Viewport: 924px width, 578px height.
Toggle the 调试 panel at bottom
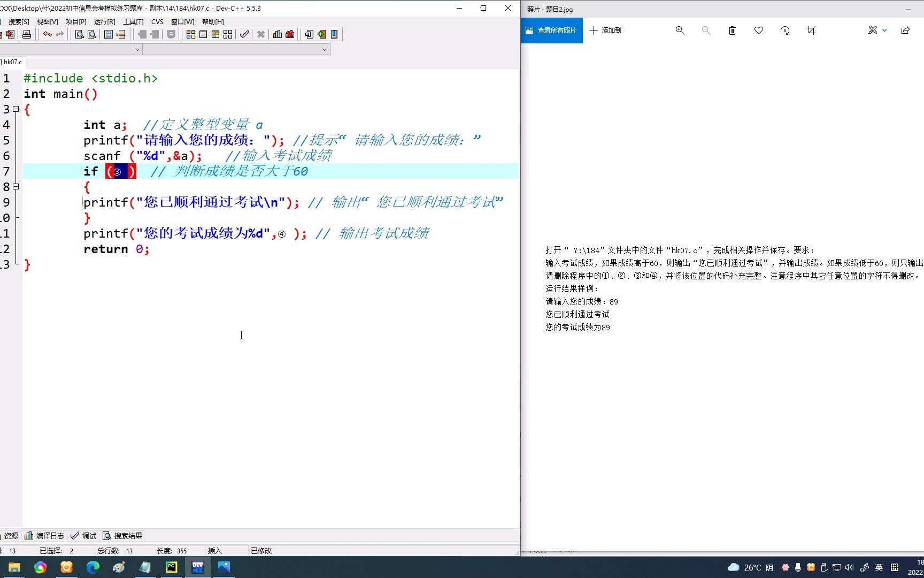83,535
